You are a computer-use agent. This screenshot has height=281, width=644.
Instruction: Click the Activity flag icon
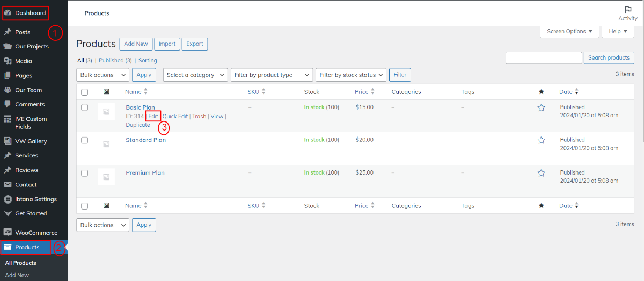627,10
